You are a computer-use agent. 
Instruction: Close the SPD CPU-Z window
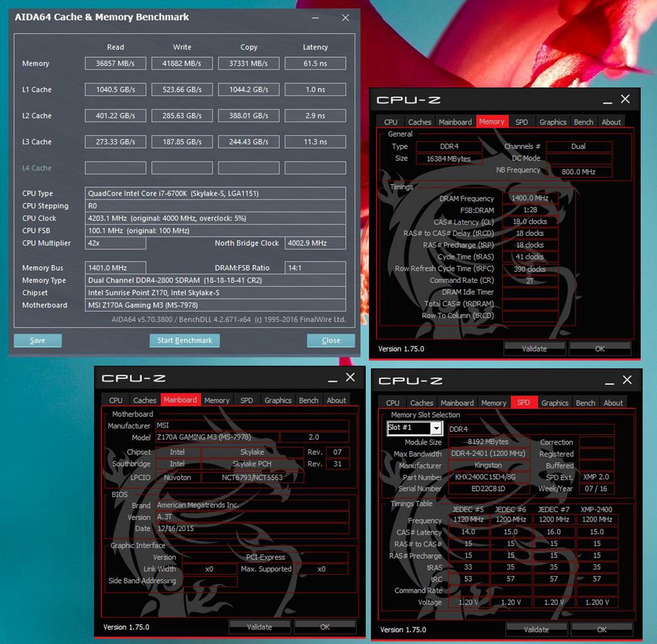click(627, 380)
